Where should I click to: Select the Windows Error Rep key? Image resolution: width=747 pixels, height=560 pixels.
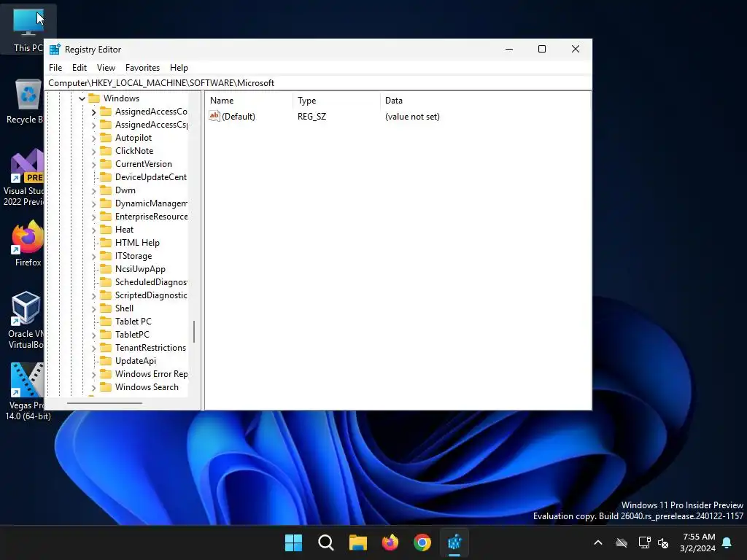tap(151, 374)
